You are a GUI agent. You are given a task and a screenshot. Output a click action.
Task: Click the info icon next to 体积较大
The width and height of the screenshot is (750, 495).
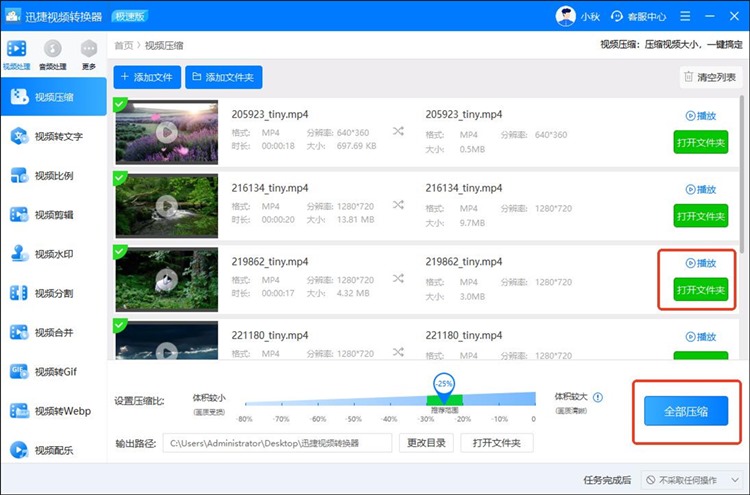pyautogui.click(x=598, y=397)
